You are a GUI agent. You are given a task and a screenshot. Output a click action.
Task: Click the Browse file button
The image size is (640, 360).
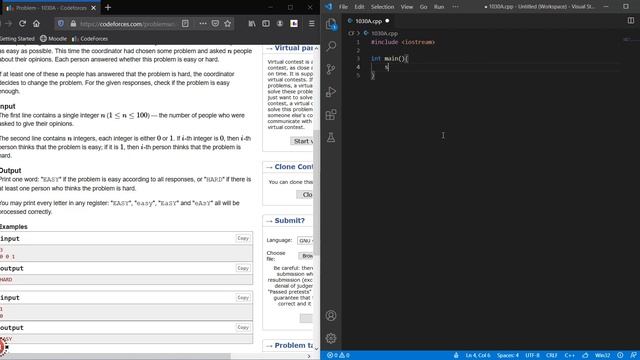306,256
